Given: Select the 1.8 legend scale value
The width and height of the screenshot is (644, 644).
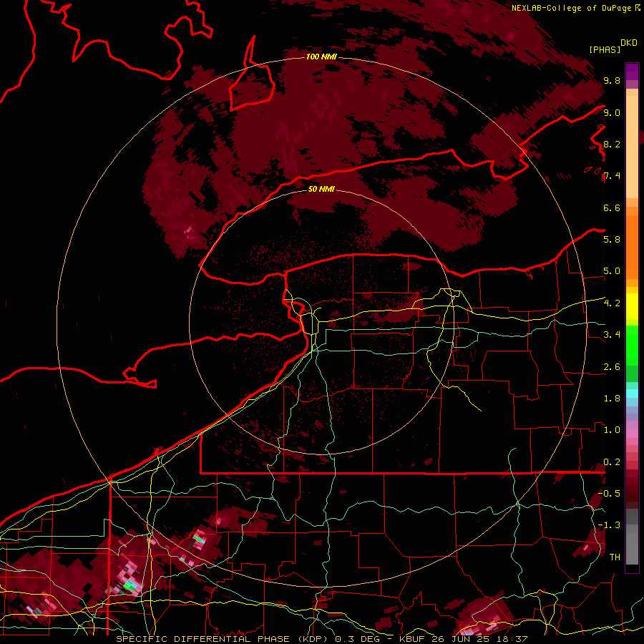Looking at the screenshot, I should (x=612, y=399).
